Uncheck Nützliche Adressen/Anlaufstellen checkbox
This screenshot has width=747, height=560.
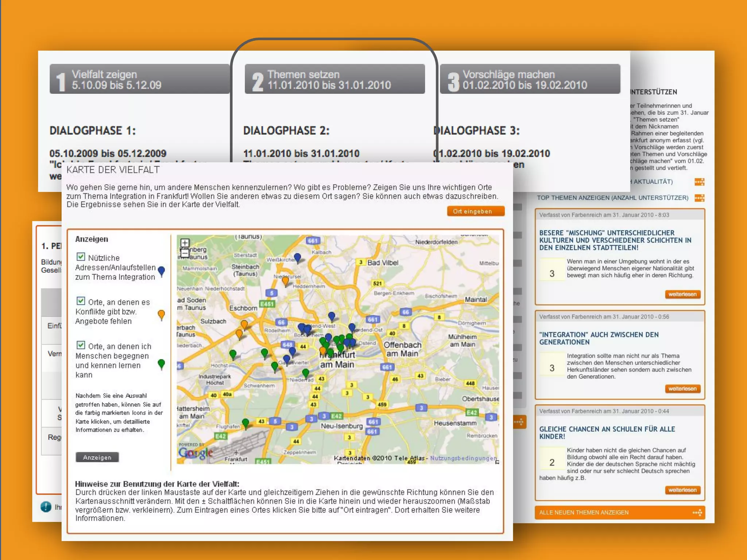[x=81, y=257]
